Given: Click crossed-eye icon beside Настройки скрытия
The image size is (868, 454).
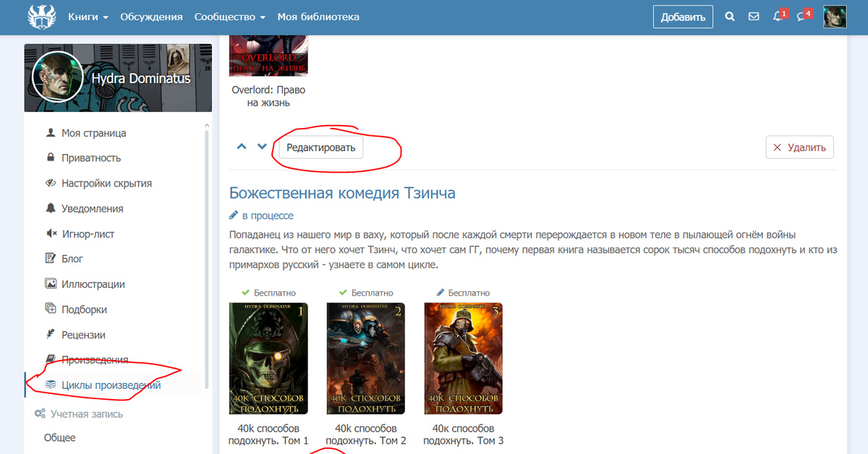Looking at the screenshot, I should (51, 183).
